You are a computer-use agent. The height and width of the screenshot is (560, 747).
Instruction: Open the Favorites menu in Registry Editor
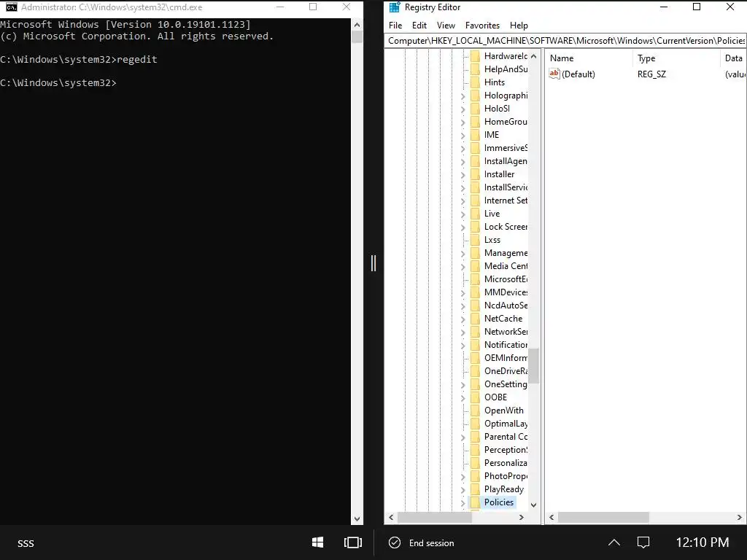coord(482,26)
